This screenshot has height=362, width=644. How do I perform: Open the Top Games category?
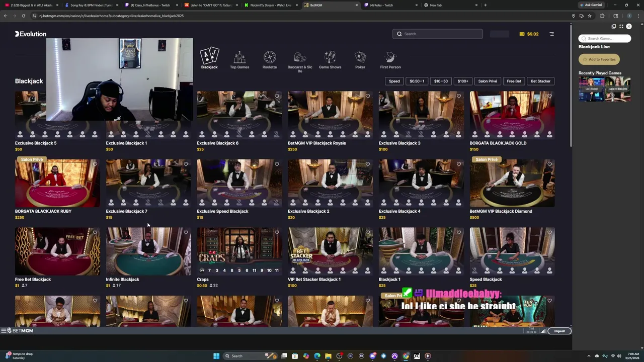click(239, 60)
